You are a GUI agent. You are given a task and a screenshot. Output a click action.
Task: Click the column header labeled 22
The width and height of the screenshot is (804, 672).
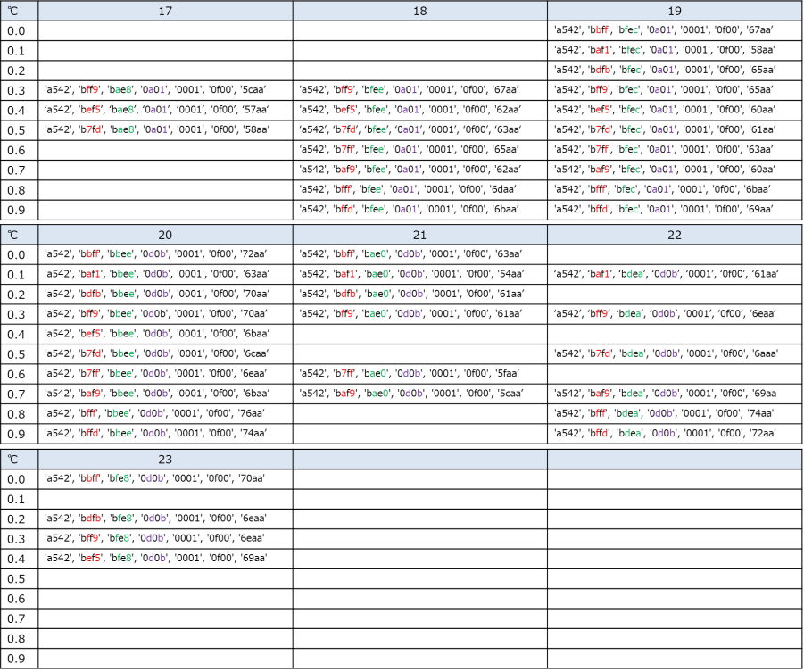pyautogui.click(x=674, y=235)
